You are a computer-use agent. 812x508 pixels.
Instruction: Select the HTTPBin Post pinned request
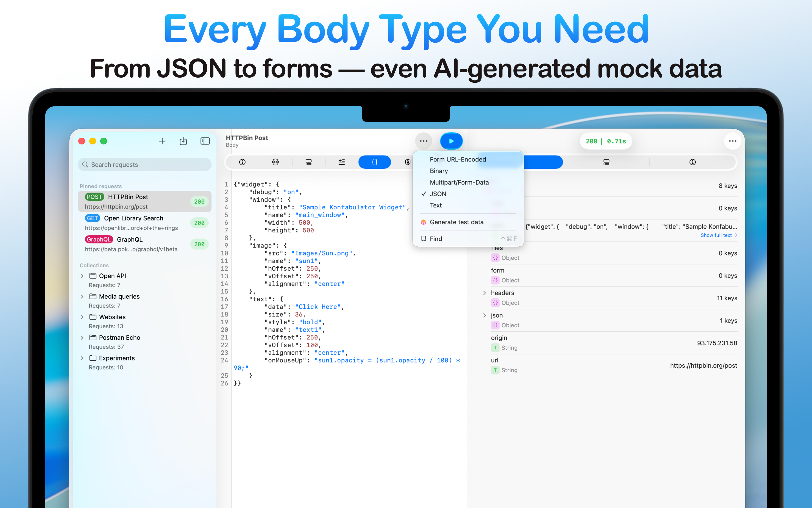(x=145, y=202)
